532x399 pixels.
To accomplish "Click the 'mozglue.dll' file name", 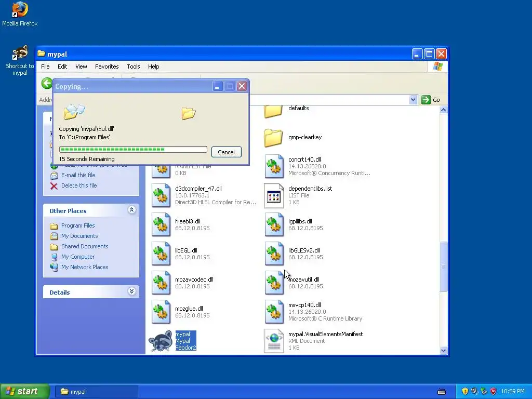I will [189, 309].
